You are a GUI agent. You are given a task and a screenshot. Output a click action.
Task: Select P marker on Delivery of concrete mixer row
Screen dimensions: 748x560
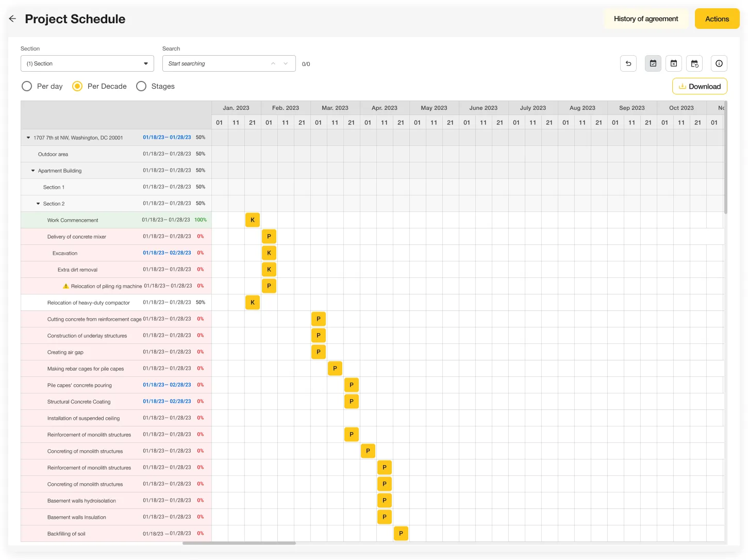click(269, 236)
